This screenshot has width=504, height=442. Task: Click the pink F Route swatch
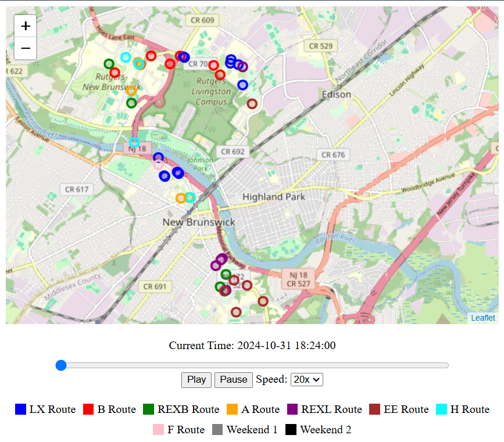click(x=159, y=430)
